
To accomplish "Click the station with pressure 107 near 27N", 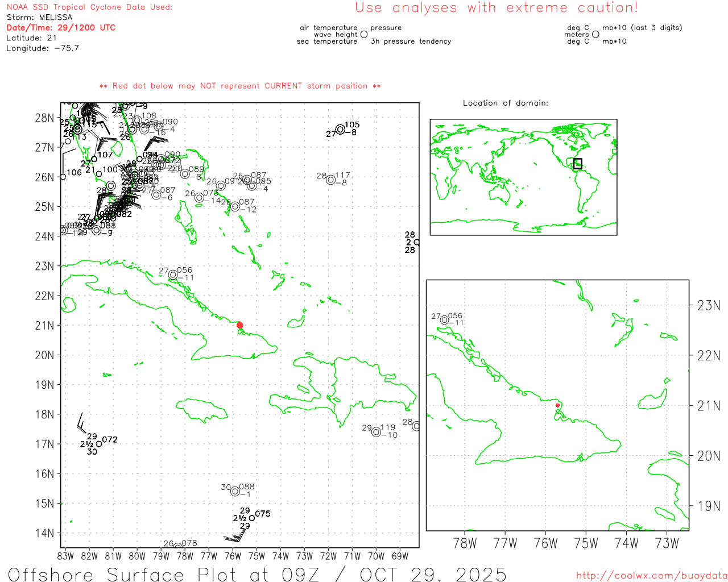I will pyautogui.click(x=94, y=159).
